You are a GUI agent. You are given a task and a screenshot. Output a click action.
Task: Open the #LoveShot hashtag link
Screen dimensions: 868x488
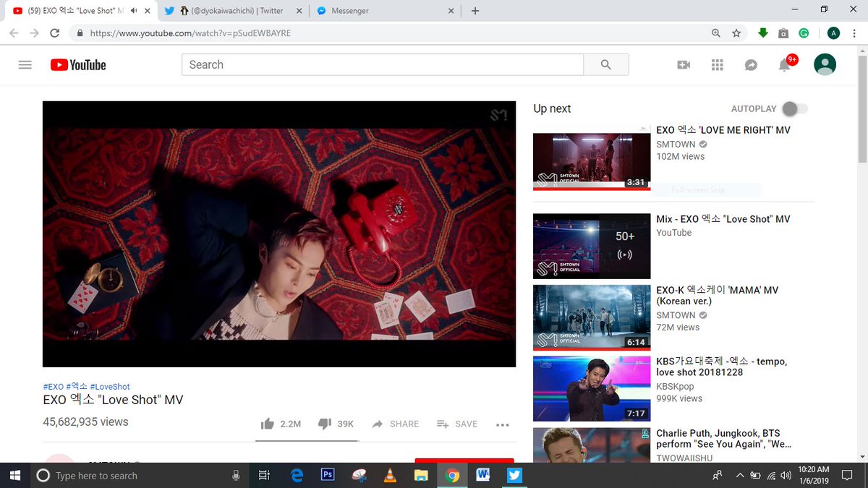(x=110, y=387)
